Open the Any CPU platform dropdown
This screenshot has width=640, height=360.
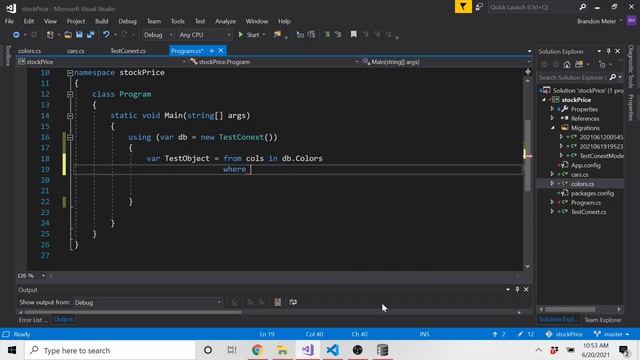tap(205, 35)
